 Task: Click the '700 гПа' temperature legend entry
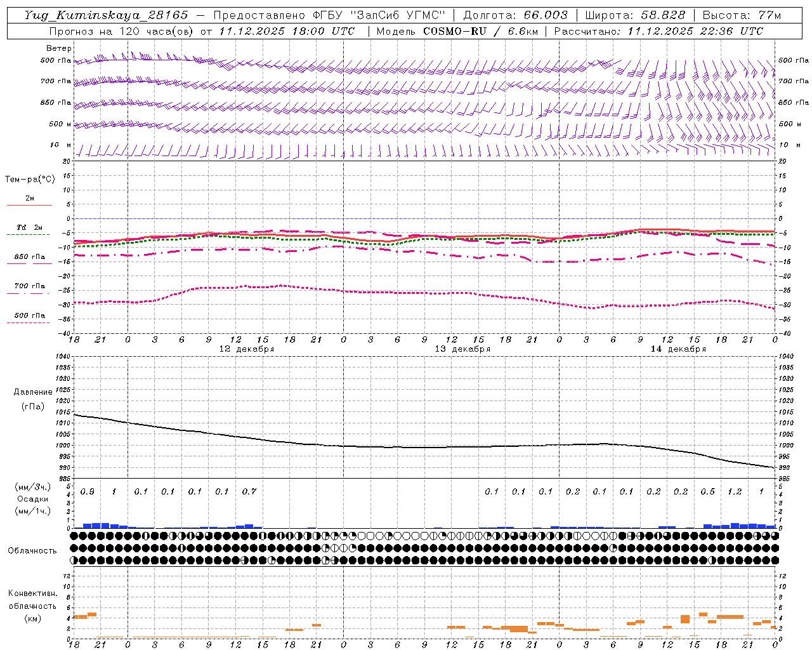(x=30, y=286)
